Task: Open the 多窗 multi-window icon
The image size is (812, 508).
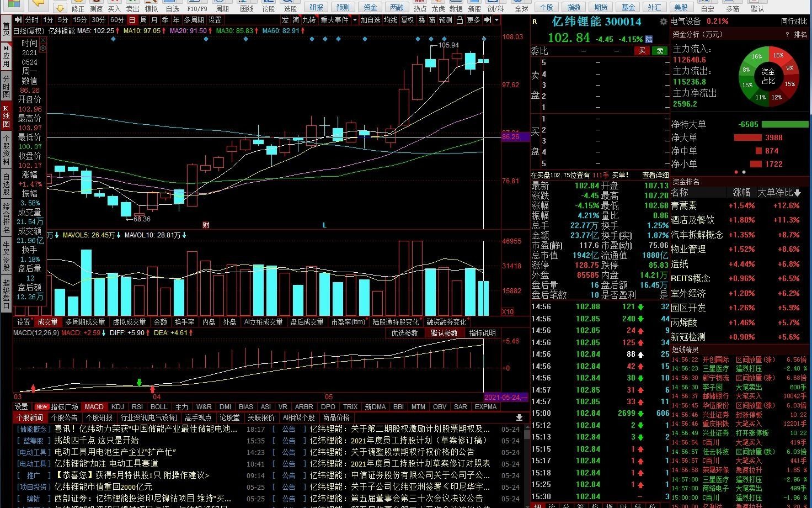Action: pos(733,7)
